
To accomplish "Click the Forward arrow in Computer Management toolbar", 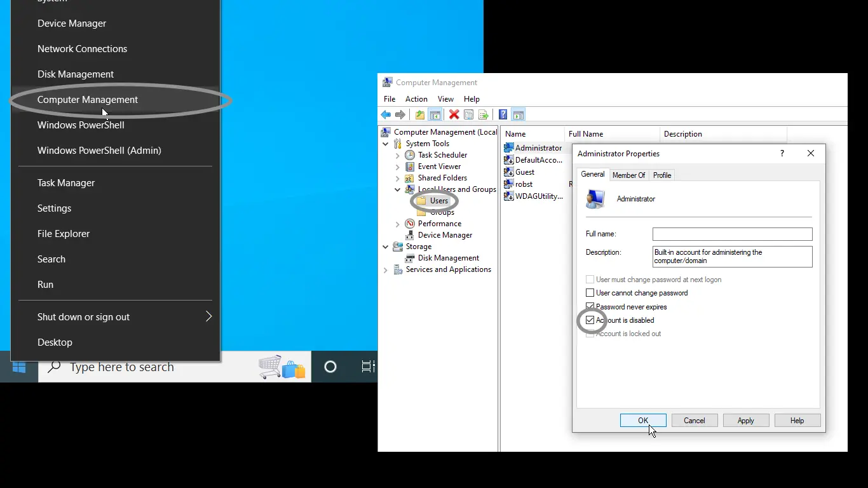I will (x=400, y=115).
